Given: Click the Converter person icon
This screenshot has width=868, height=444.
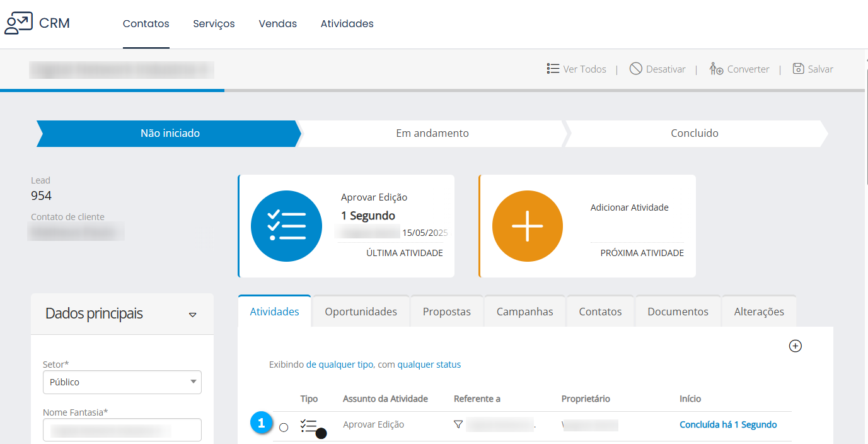Looking at the screenshot, I should [x=716, y=69].
